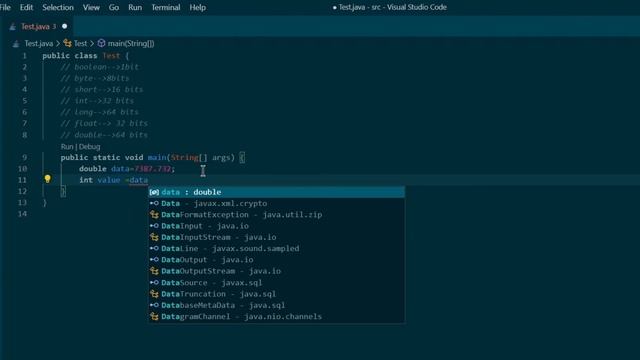Select suggestion DataFormatException

point(276,215)
